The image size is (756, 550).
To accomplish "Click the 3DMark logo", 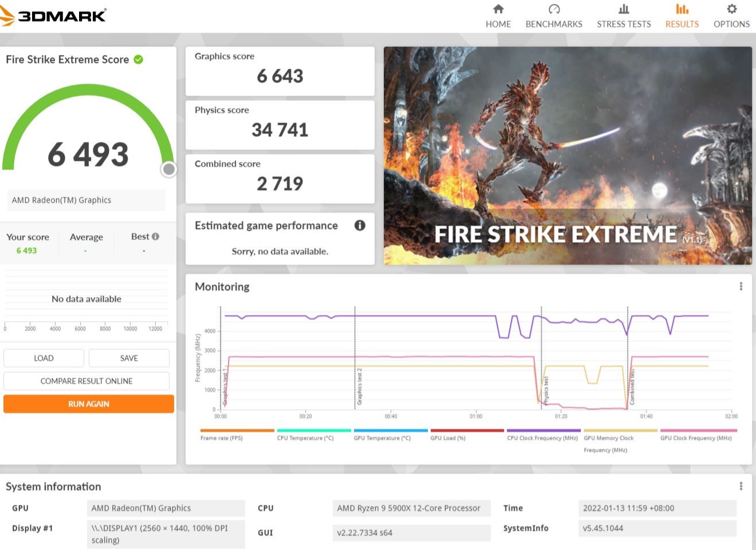I will click(53, 15).
